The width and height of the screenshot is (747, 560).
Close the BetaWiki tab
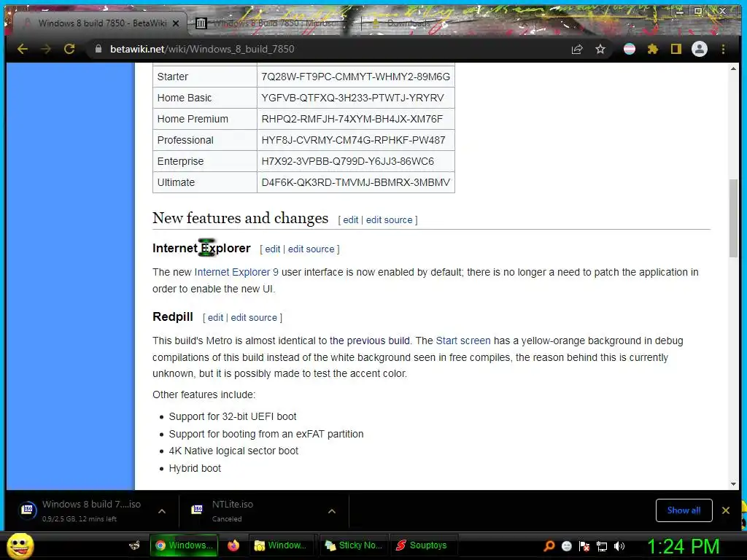tap(176, 23)
